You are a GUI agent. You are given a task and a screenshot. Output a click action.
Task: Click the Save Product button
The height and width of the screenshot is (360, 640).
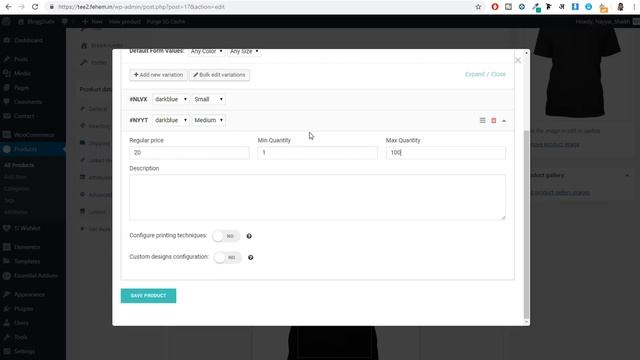click(148, 296)
